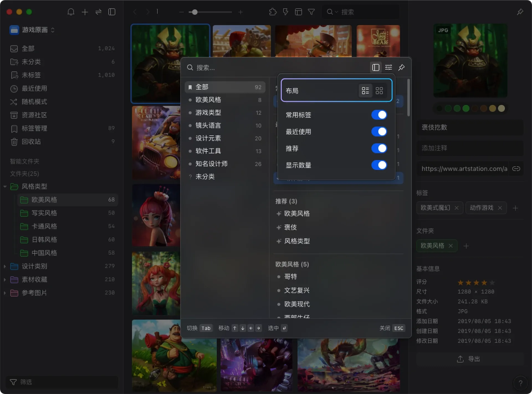Remove the 欧美式魔幻 tag

click(456, 208)
